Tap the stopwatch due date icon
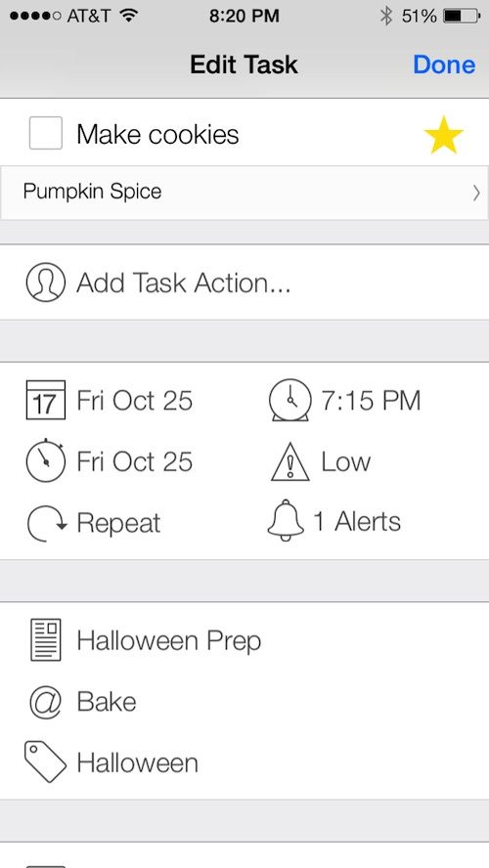The width and height of the screenshot is (489, 868). (x=45, y=460)
